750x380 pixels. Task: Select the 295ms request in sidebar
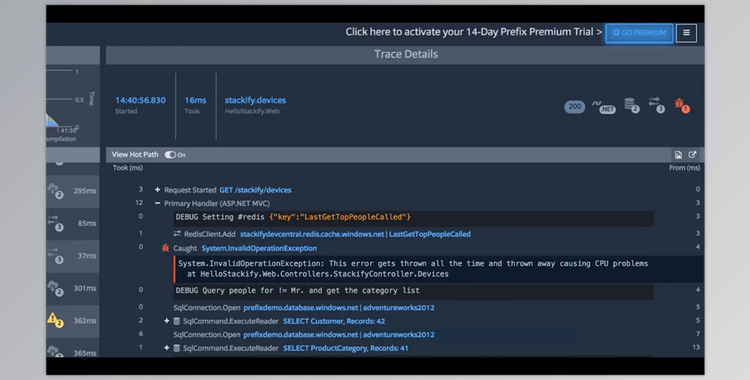(x=73, y=190)
